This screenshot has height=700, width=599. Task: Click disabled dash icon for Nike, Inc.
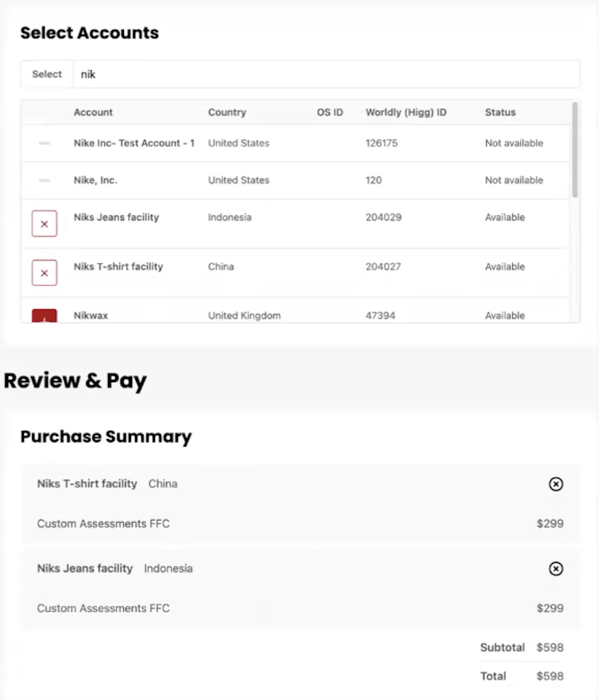(x=44, y=180)
